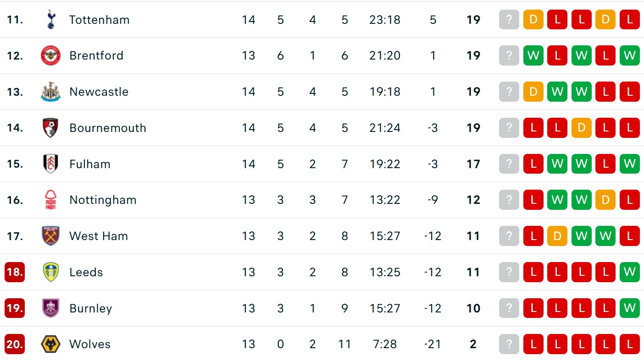Open the Newcastle crest icon

click(50, 92)
